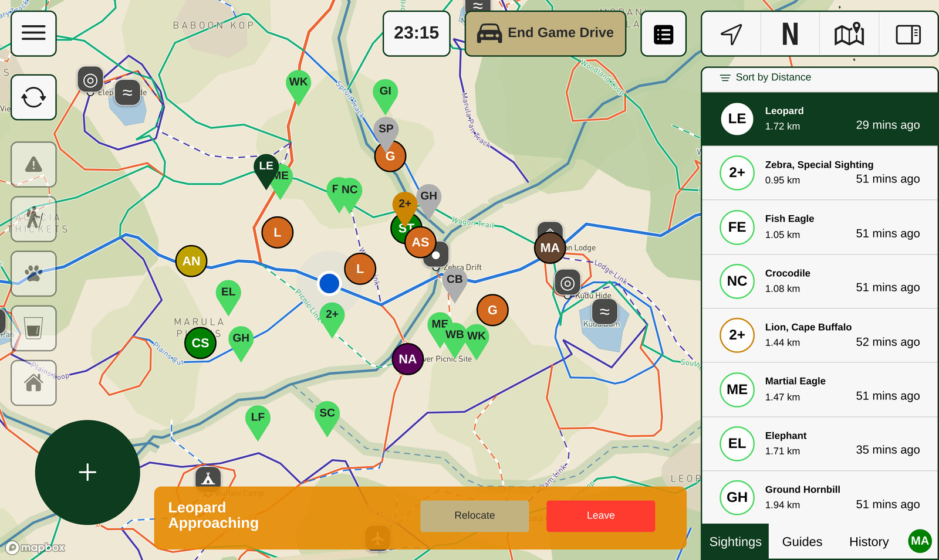End the game drive
This screenshot has height=560, width=939.
click(545, 33)
